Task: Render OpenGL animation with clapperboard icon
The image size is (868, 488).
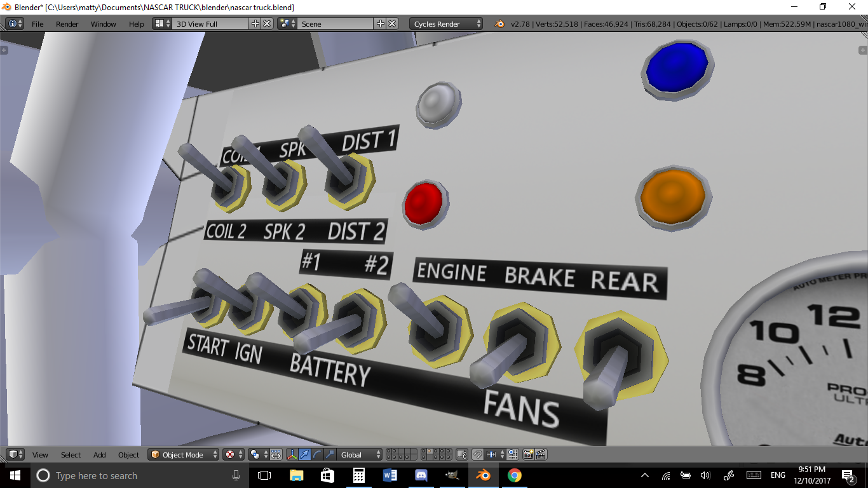Action: pos(541,454)
